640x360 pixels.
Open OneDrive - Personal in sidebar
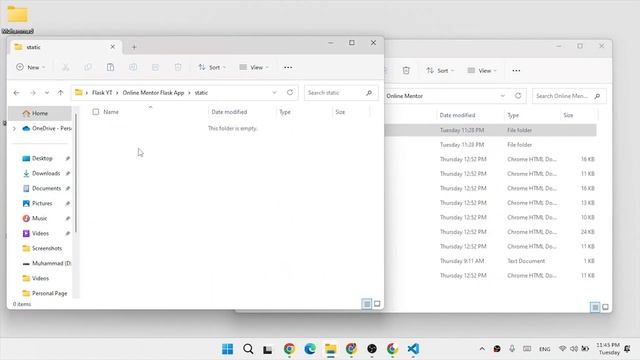[46, 129]
